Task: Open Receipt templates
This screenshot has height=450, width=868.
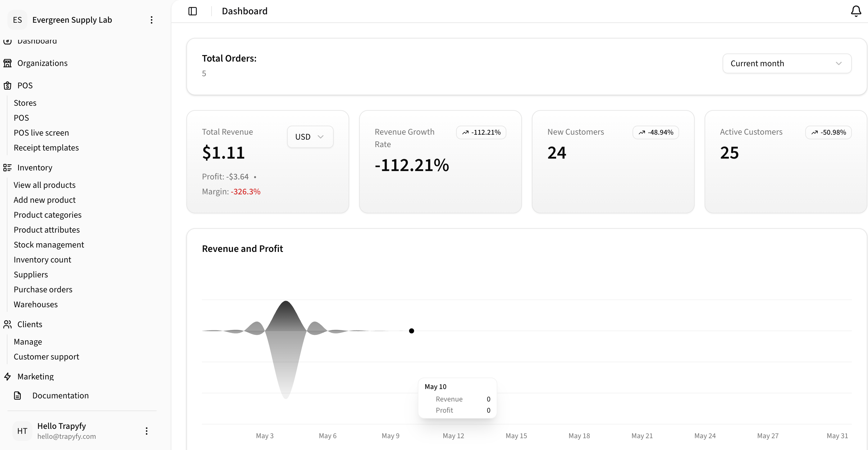Action: [46, 148]
